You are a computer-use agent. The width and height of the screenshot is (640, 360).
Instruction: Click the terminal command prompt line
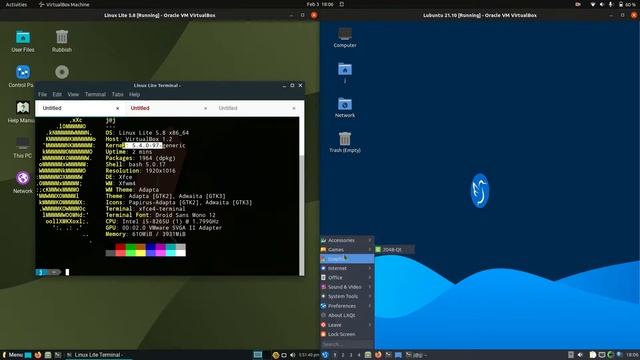click(x=167, y=272)
